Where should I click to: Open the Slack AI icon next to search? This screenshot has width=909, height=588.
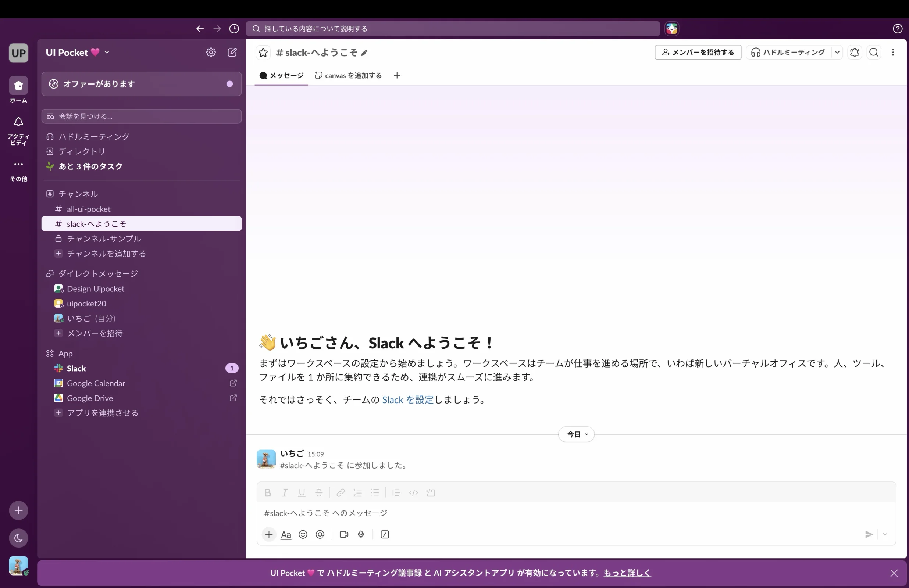pyautogui.click(x=672, y=29)
